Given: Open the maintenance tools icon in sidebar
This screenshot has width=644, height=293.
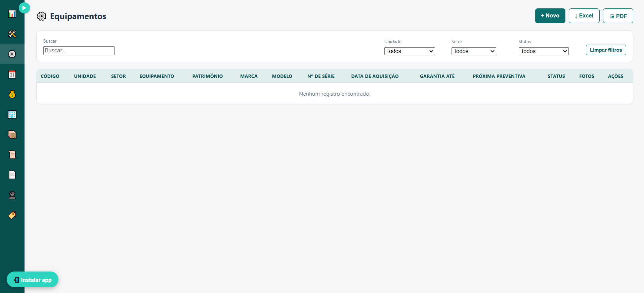Looking at the screenshot, I should (12, 34).
